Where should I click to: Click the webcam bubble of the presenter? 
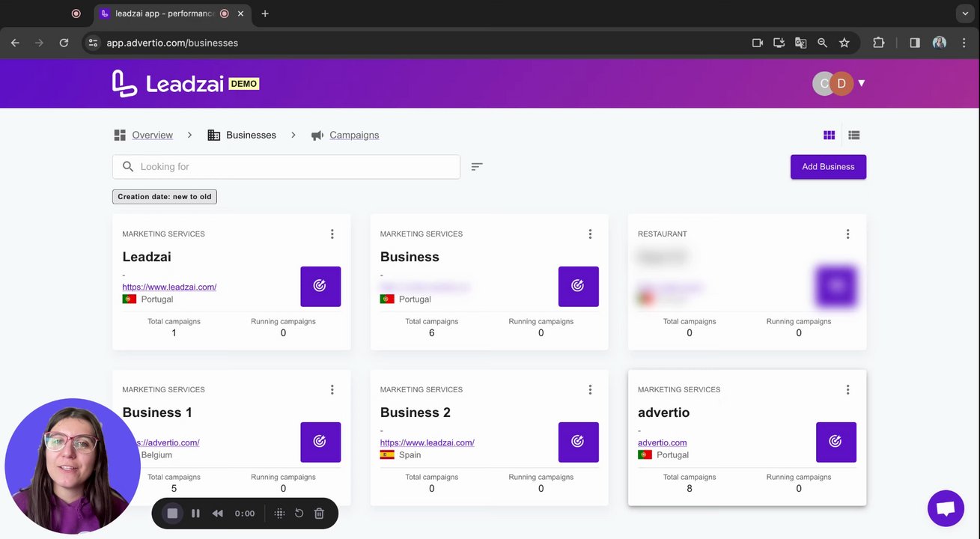pos(73,466)
